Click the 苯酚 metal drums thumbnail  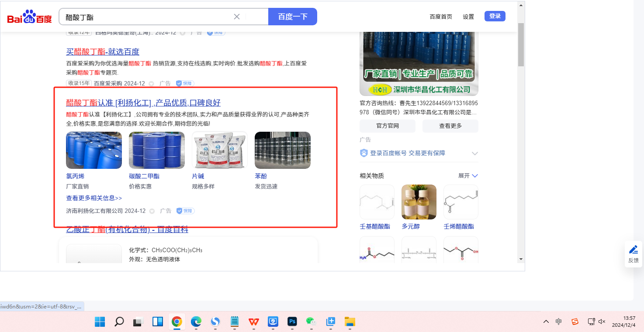tap(283, 150)
